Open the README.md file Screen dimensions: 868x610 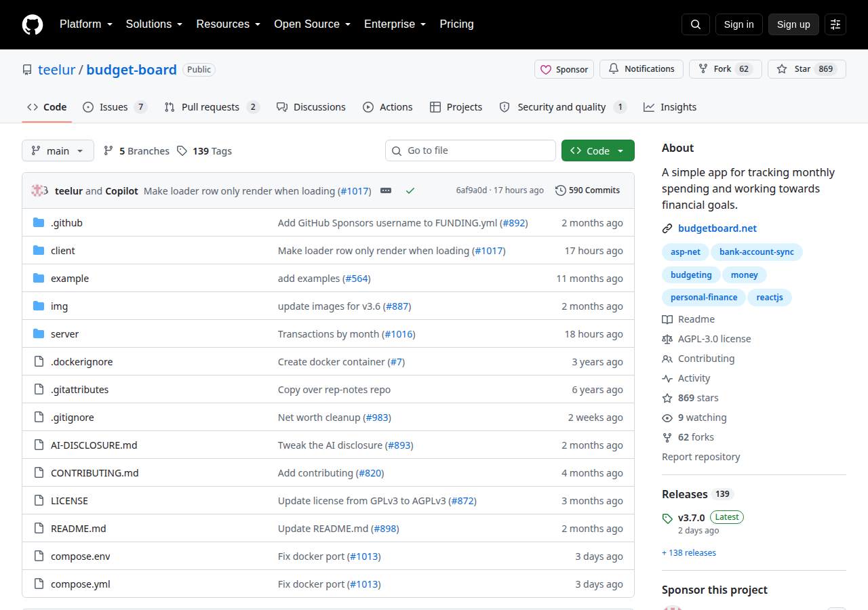coord(79,529)
